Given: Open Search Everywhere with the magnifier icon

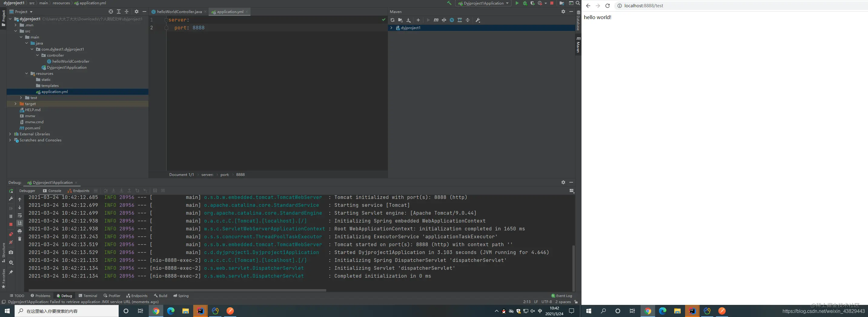Looking at the screenshot, I should tap(578, 3).
